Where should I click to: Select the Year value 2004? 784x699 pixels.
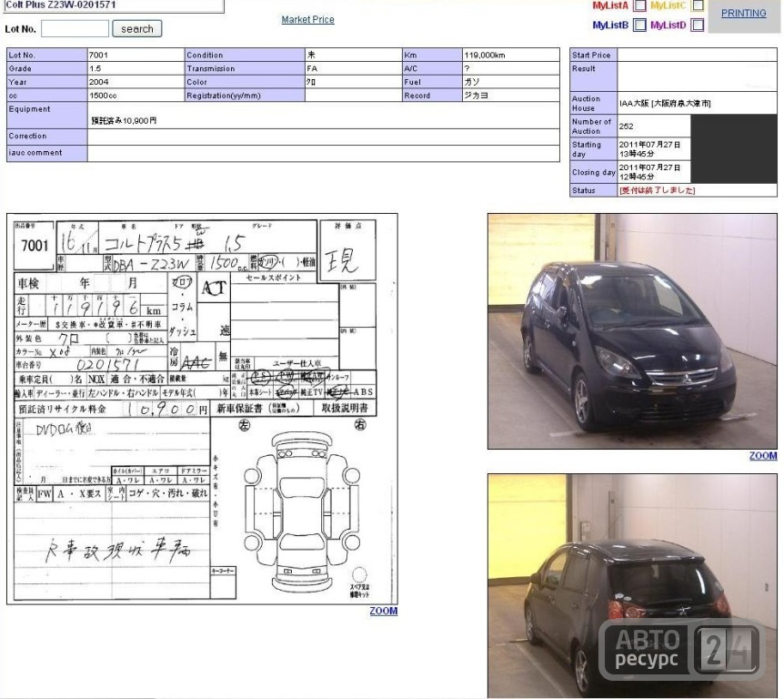98,82
